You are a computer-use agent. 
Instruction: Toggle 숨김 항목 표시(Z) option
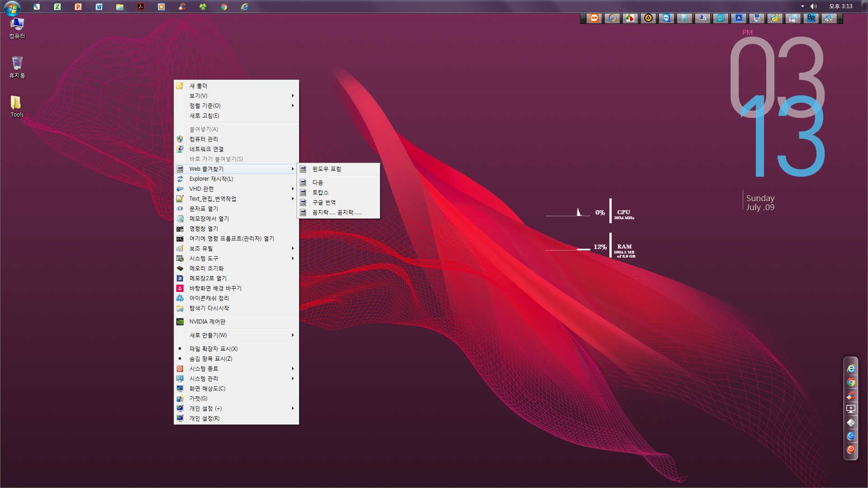[x=236, y=359]
